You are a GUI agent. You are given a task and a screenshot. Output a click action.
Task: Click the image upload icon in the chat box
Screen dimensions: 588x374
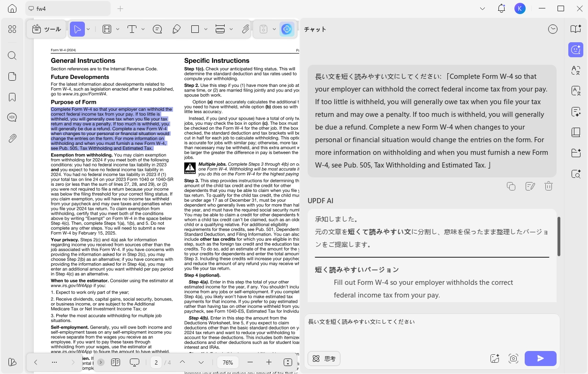tap(495, 359)
